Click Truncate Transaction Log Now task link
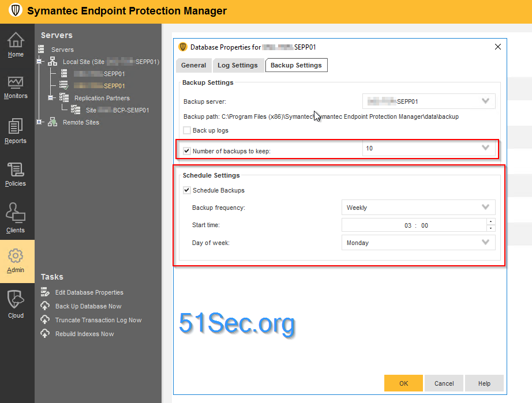Screen dimensions: 532x403 pos(99,320)
